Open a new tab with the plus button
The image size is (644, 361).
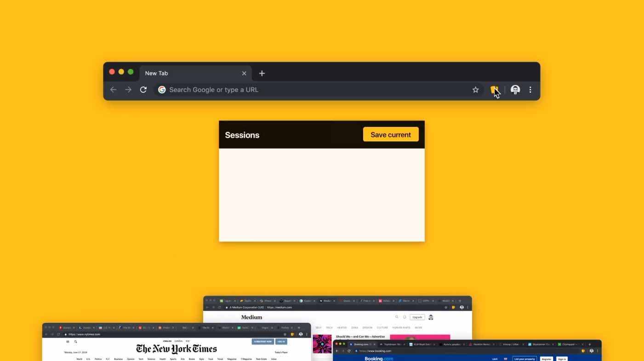[x=262, y=73]
